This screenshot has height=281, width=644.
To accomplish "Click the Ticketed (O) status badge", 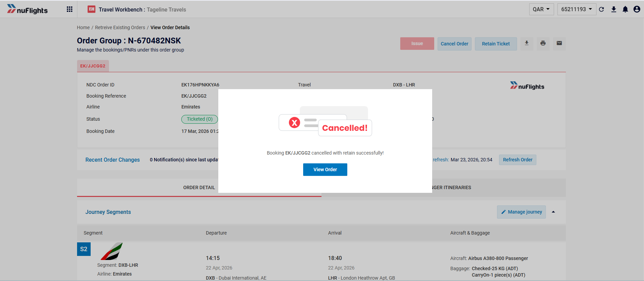I will point(200,119).
